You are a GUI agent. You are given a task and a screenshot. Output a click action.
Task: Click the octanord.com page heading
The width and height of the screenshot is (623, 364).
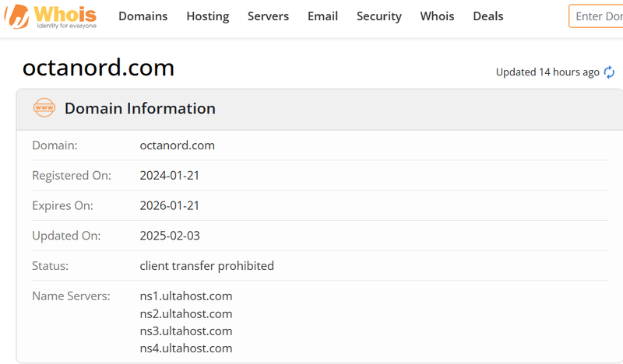coord(99,68)
